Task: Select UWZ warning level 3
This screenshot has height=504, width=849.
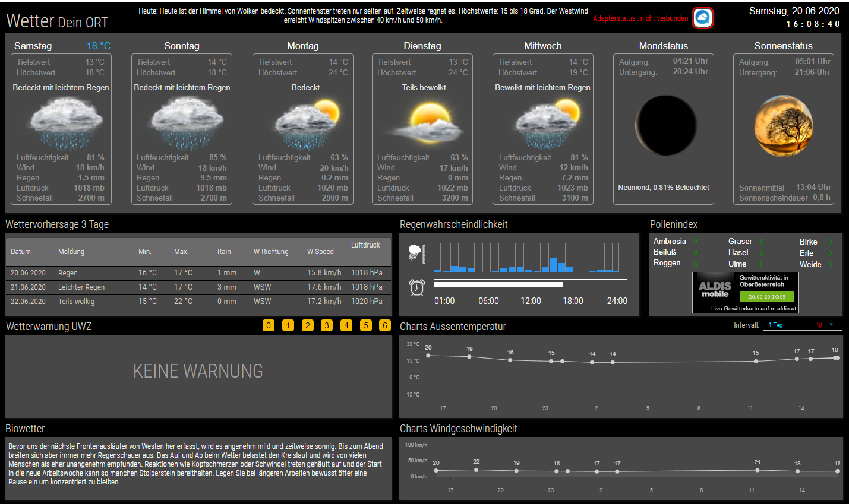Action: [x=327, y=325]
